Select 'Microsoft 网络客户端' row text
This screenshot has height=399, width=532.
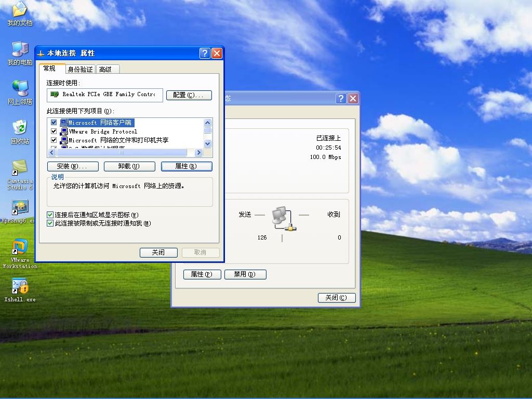pos(100,123)
